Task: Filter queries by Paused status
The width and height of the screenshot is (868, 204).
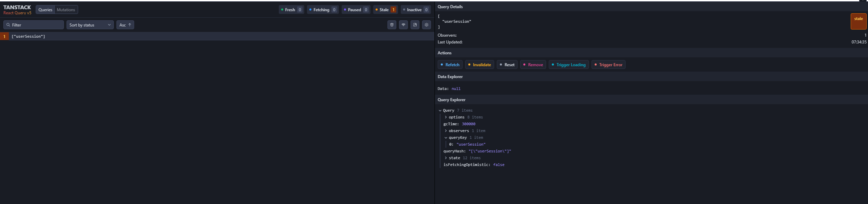Action: click(356, 10)
